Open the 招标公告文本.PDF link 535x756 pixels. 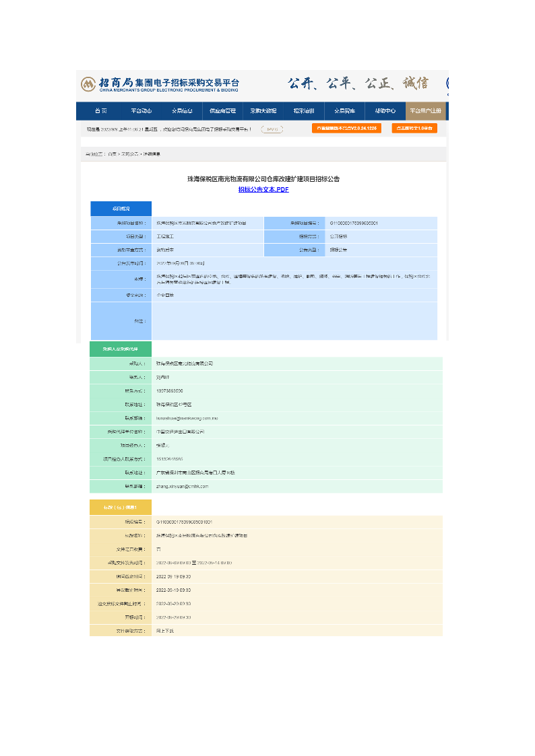(263, 190)
